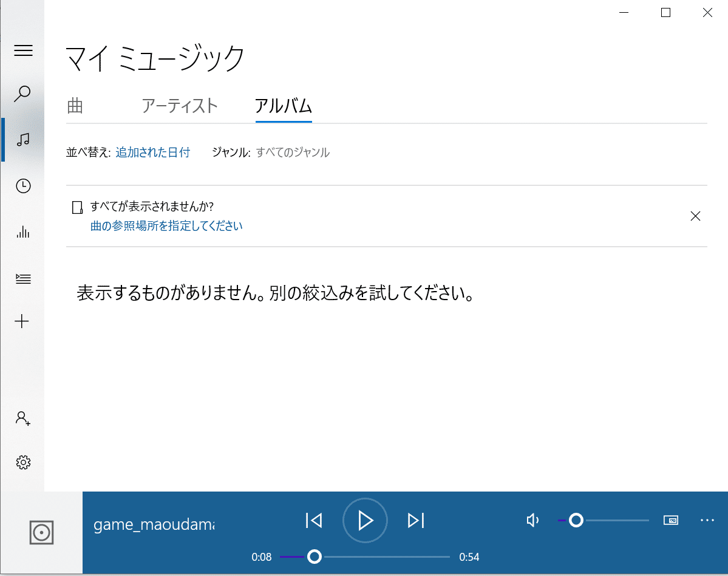Click link 曲の参照場所を指定してください
The height and width of the screenshot is (576, 728).
166,225
